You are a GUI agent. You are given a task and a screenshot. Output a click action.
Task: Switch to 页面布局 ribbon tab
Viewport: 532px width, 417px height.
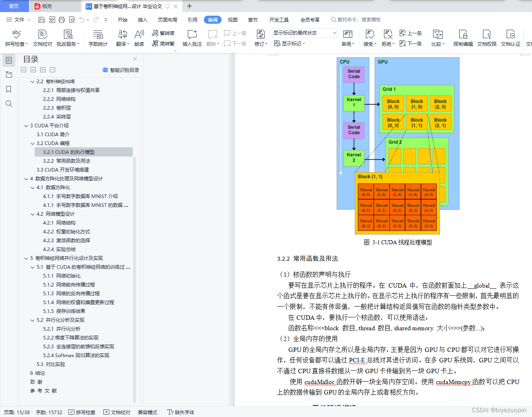(168, 20)
